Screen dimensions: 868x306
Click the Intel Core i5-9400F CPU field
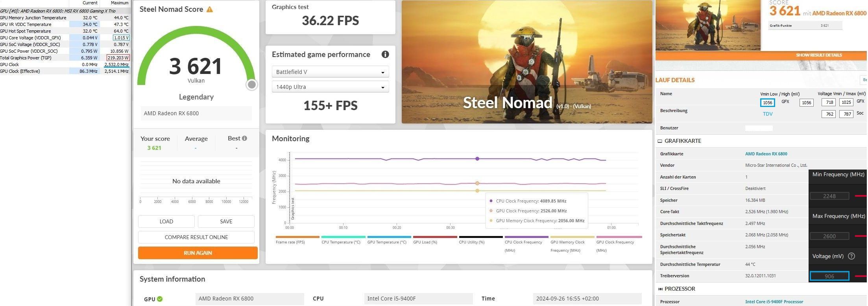419,299
